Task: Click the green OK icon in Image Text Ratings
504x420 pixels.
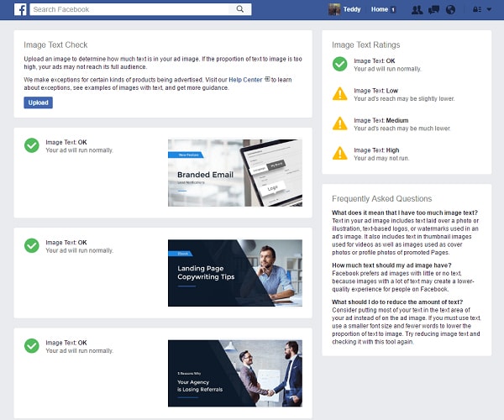Action: point(339,64)
